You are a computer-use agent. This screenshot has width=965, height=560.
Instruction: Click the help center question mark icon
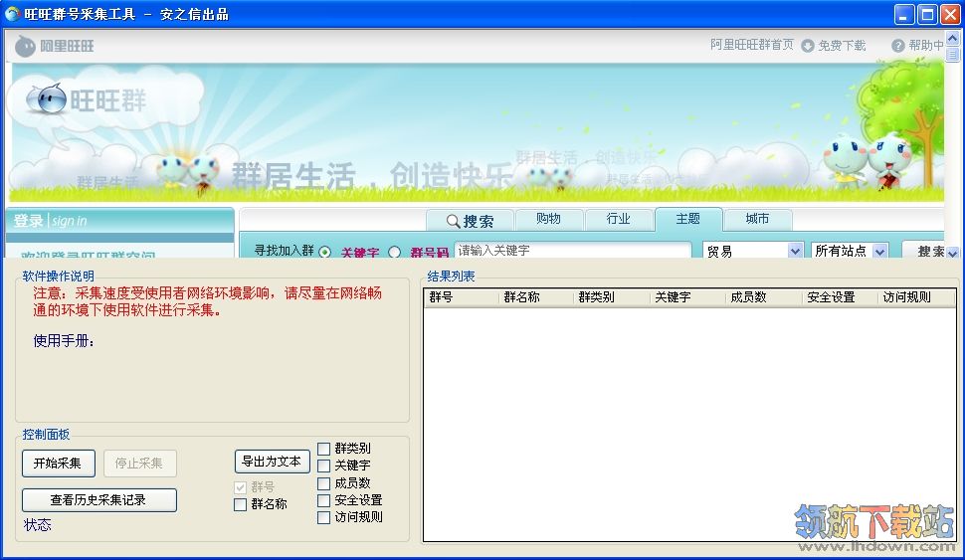[898, 46]
